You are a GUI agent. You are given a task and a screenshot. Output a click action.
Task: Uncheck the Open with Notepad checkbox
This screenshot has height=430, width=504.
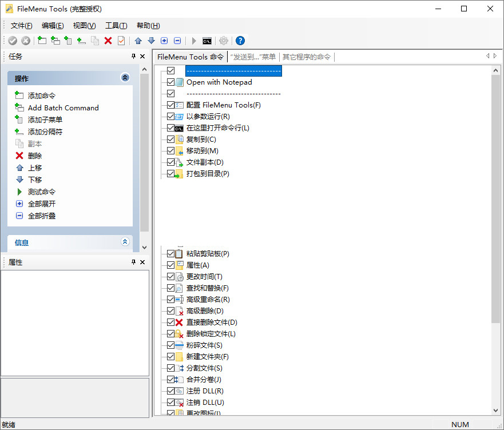click(x=171, y=82)
